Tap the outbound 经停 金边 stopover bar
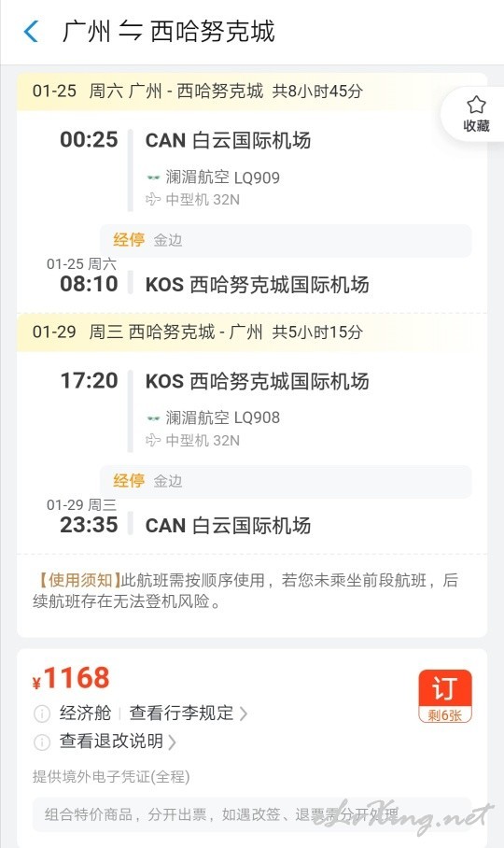Screen dimensions: 504x848 [x=286, y=240]
